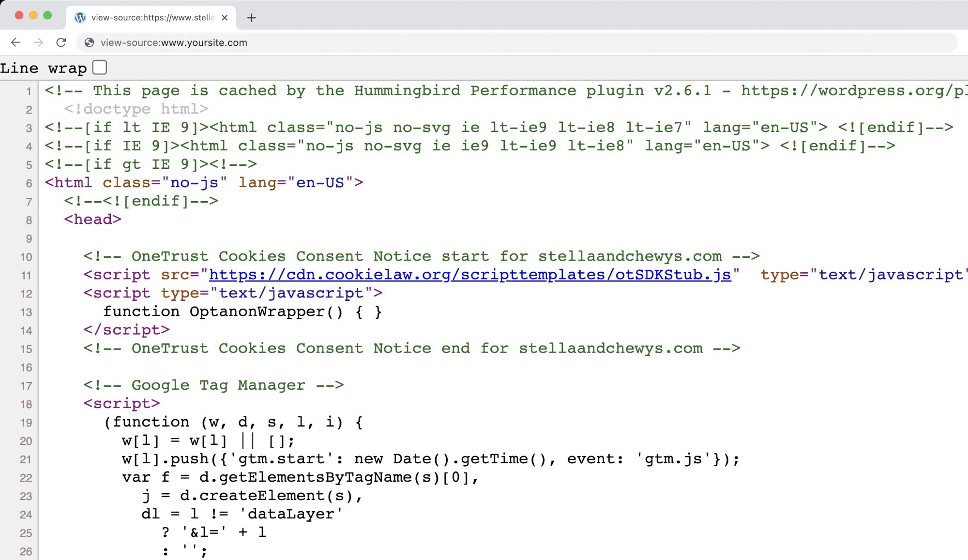Image resolution: width=968 pixels, height=560 pixels.
Task: Click the green macOS fullscreen button
Action: [x=47, y=15]
